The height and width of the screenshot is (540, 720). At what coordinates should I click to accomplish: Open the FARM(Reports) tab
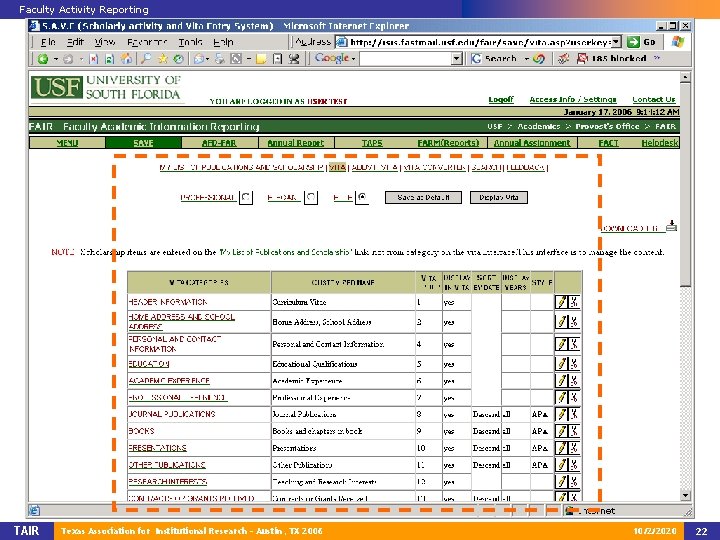(448, 143)
